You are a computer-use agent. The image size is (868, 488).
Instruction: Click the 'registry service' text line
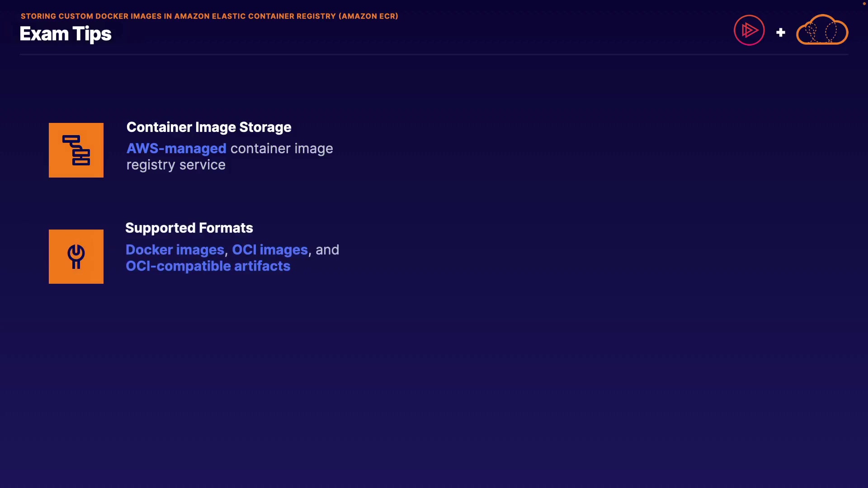(176, 165)
